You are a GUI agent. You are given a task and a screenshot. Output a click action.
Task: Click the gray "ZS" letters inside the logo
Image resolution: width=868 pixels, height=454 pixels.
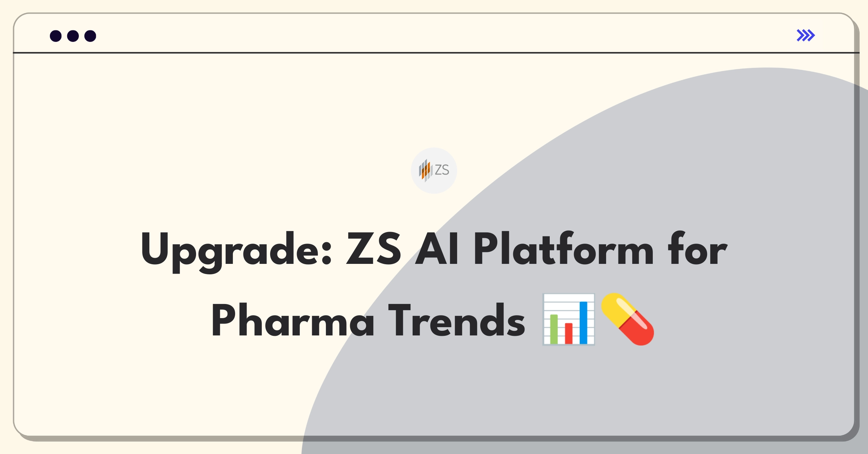[x=442, y=170]
